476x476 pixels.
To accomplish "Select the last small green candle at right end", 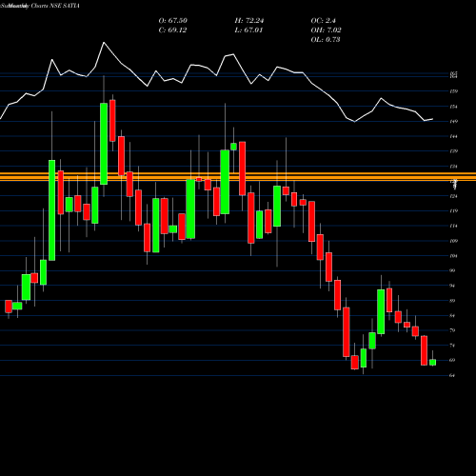I will [433, 363].
